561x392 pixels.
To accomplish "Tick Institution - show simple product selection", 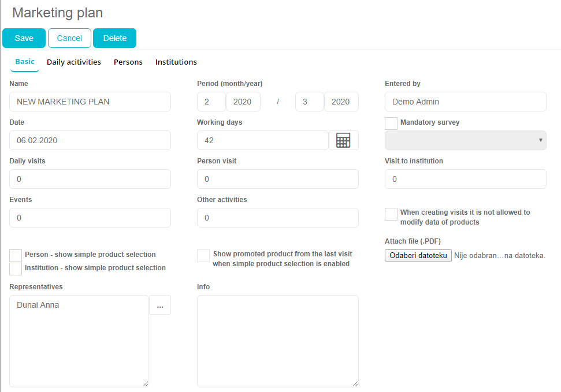I will pos(16,268).
